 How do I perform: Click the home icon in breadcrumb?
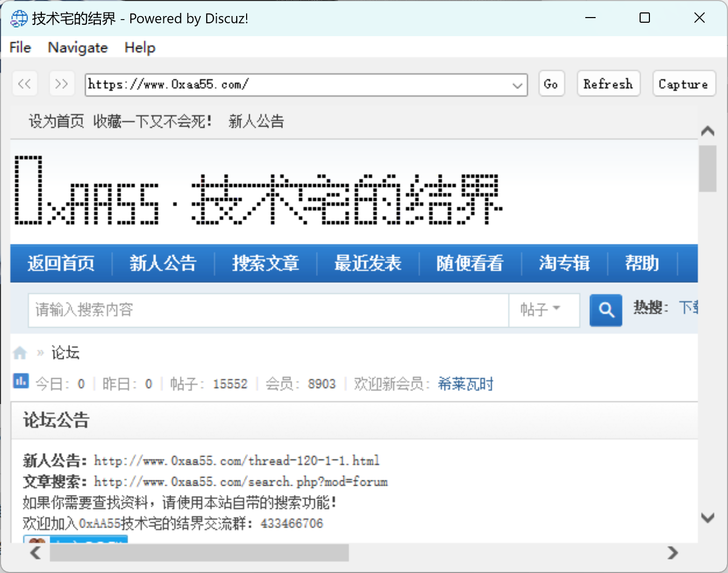20,353
